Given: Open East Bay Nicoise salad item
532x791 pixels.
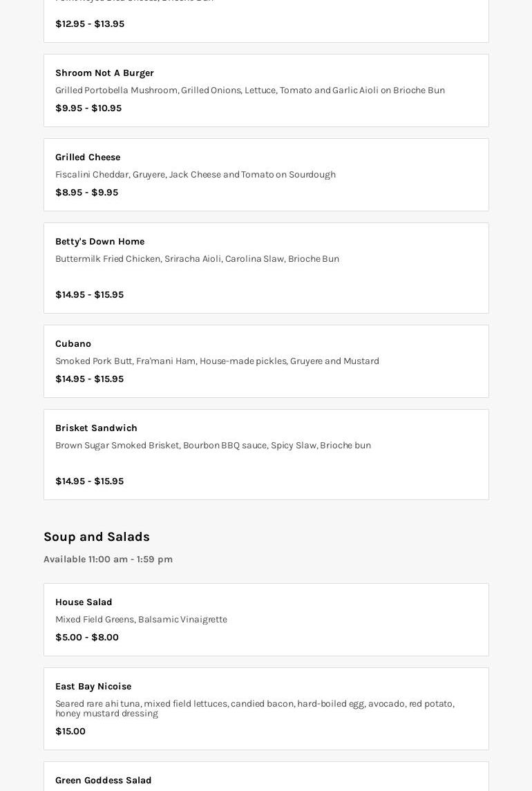Looking at the screenshot, I should click(93, 687).
